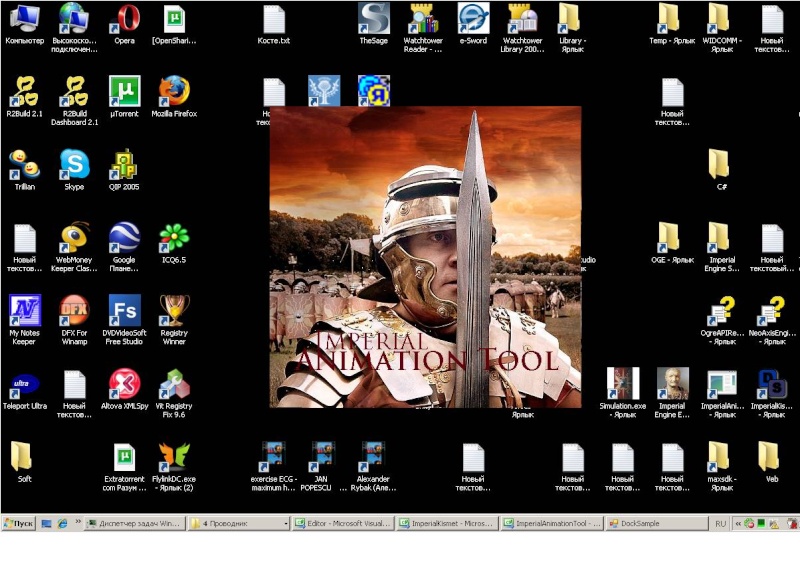Image resolution: width=800 pixels, height=566 pixels.
Task: Open Imperial Engine E... bust icon
Action: (672, 393)
